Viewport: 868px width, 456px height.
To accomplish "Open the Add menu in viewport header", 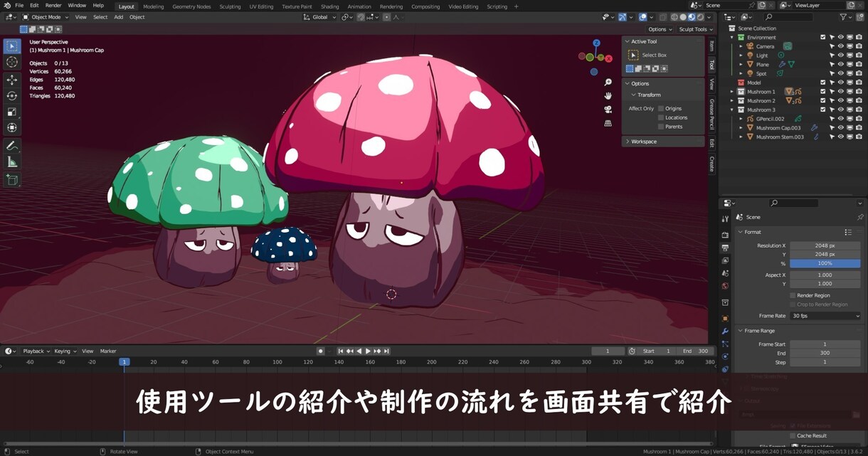I will click(118, 17).
